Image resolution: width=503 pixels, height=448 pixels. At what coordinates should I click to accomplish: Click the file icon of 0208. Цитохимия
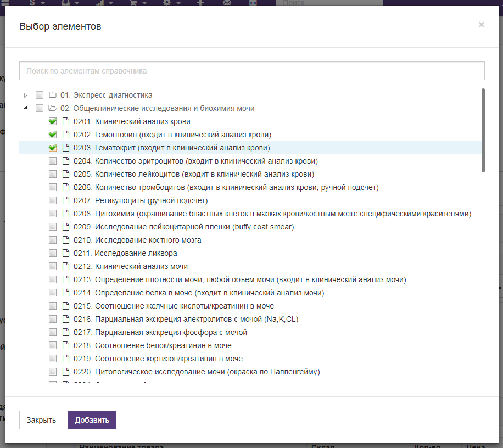(x=66, y=213)
